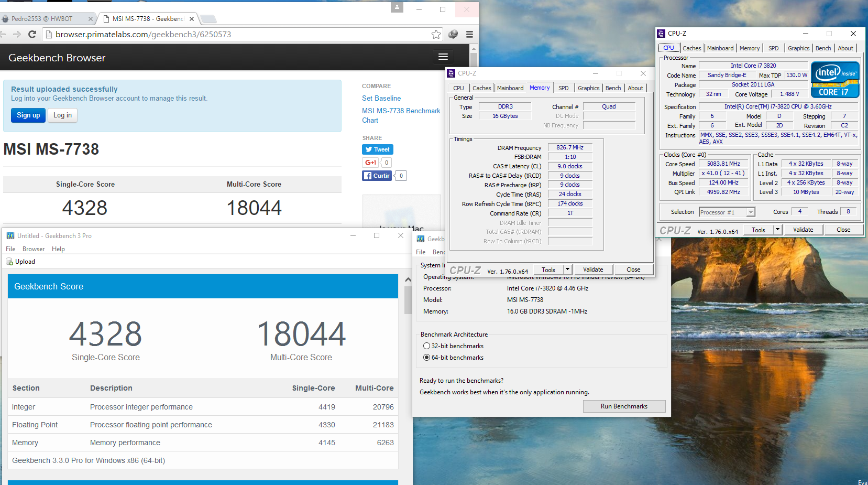Open CPU tab in CPU-Z Memory window
The width and height of the screenshot is (868, 485).
(458, 88)
